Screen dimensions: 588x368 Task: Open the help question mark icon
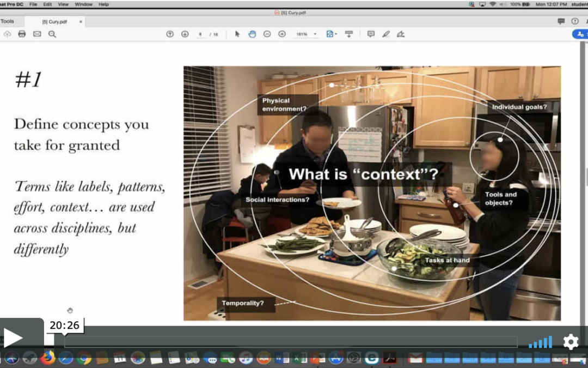tap(575, 21)
